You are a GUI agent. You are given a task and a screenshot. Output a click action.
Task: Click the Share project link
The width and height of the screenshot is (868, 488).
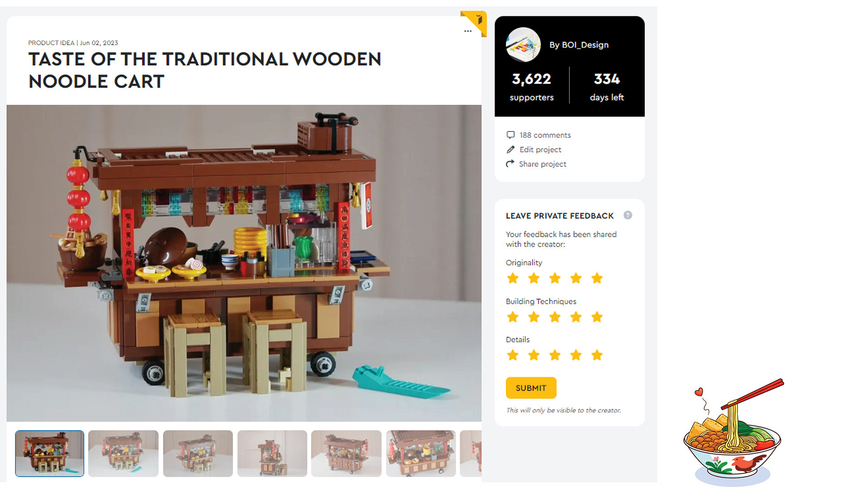[542, 164]
